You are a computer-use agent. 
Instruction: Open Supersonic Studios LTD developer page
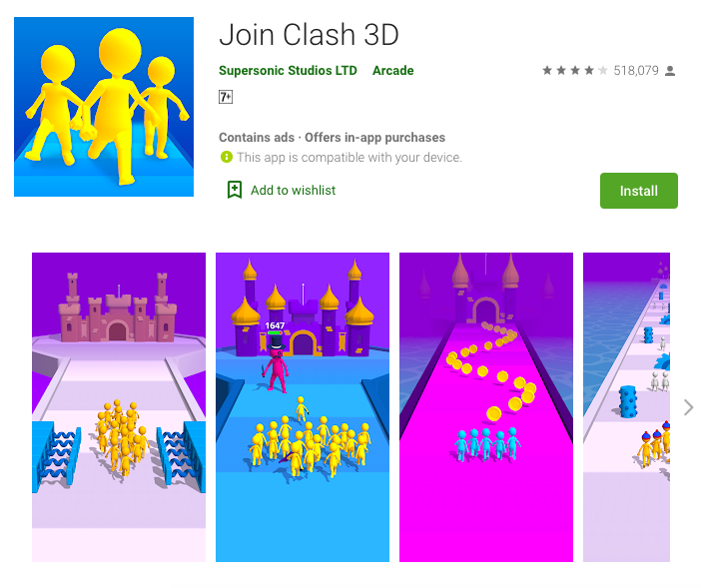tap(288, 71)
